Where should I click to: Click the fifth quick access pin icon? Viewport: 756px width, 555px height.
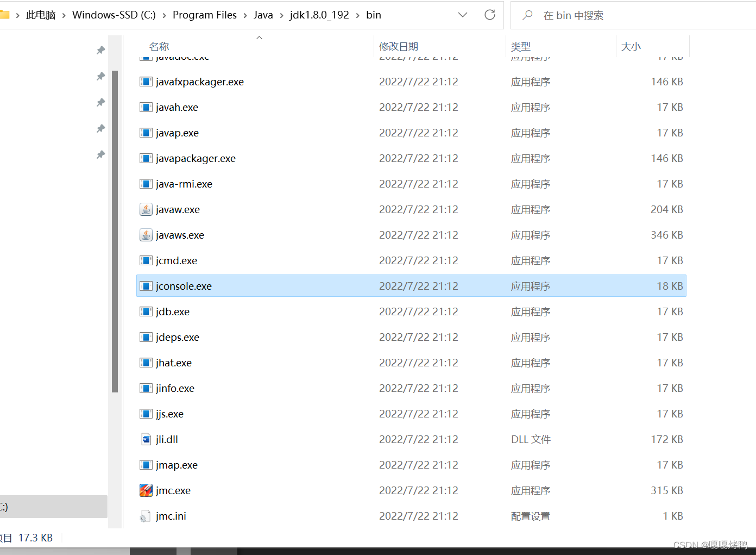pos(100,155)
